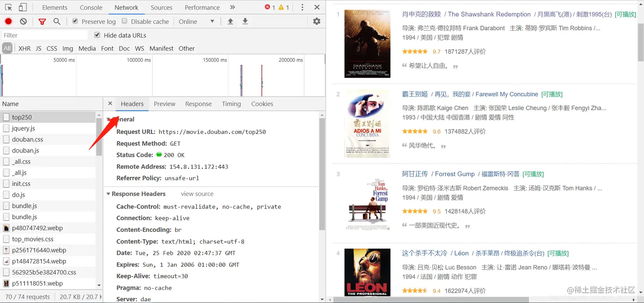Image resolution: width=644 pixels, height=303 pixels.
Task: Open network settings gear icon
Action: coord(316,21)
